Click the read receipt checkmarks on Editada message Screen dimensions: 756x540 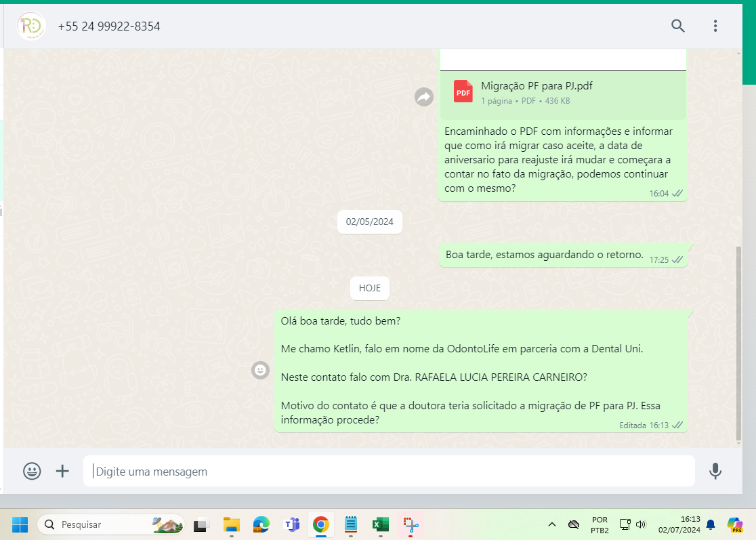677,425
